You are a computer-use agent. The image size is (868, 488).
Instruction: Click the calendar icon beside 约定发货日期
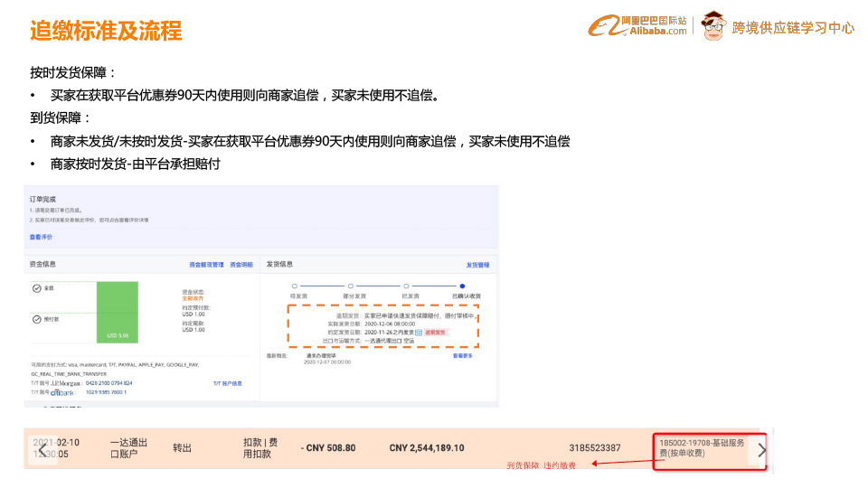[419, 333]
